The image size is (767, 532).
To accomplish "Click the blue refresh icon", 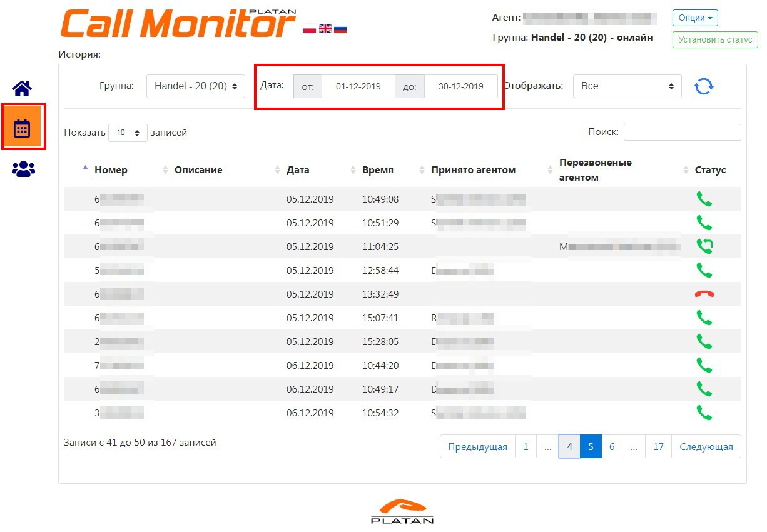I will tap(704, 86).
